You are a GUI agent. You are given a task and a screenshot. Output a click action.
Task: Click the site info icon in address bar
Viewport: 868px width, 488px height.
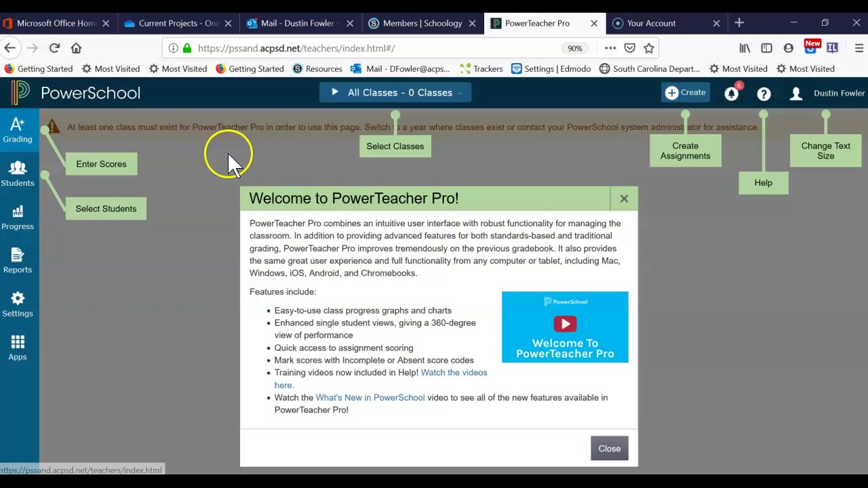tap(173, 48)
